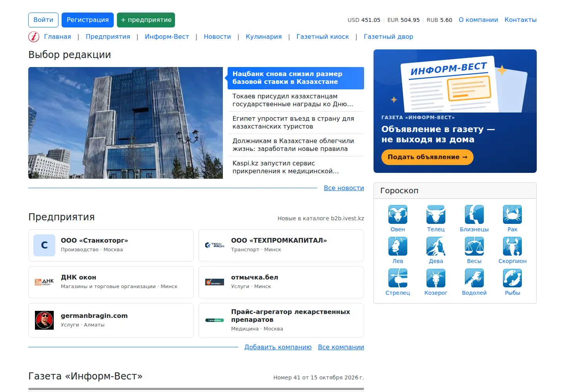Open the Pisces (Рыбы) horoscope icon

click(x=512, y=278)
